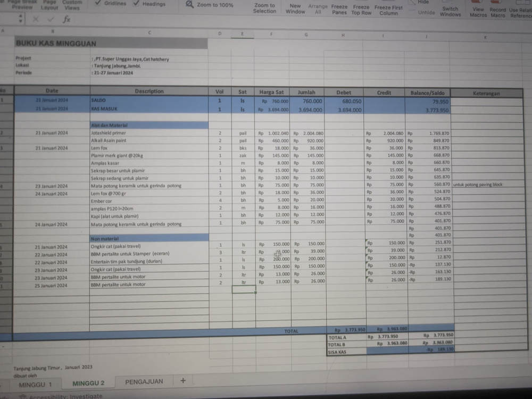Toggle the Gridlines checkbox
The width and height of the screenshot is (532, 399).
[98, 3]
